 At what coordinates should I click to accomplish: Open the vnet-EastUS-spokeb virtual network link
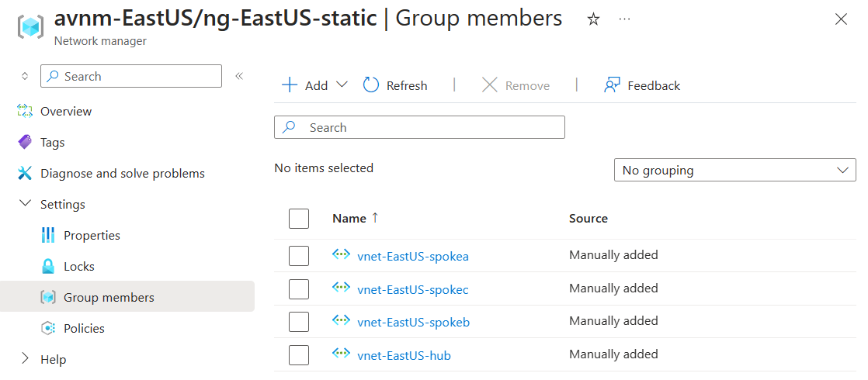tap(413, 323)
